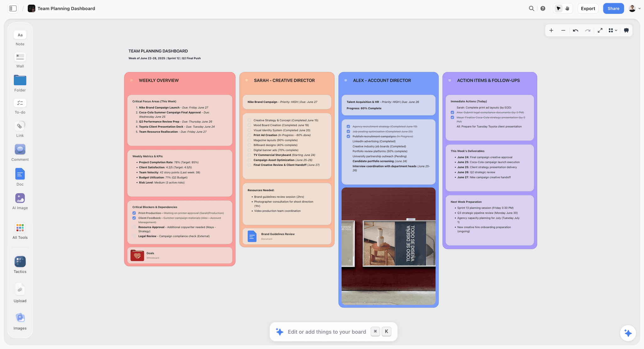Image resolution: width=644 pixels, height=349 pixels.
Task: Select the TEAM PLANNING DASHBOARD heading text
Action: click(158, 51)
